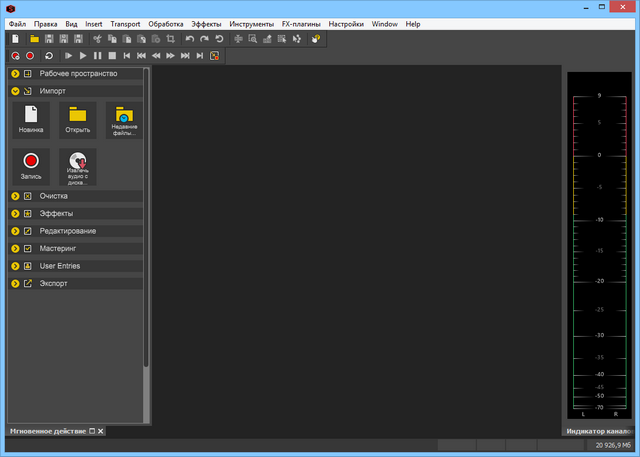This screenshot has width=640, height=457.
Task: Click the crop tool icon
Action: tap(171, 39)
